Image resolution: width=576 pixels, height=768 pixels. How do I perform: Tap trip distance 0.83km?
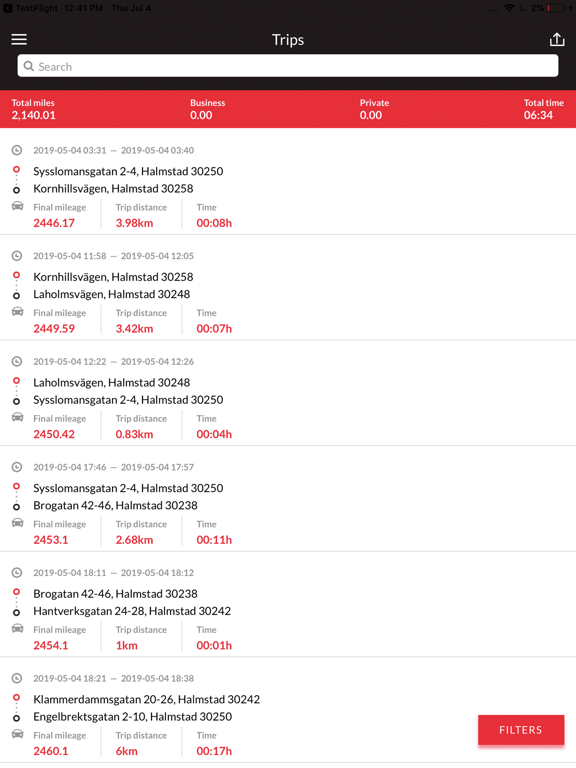[x=135, y=434]
